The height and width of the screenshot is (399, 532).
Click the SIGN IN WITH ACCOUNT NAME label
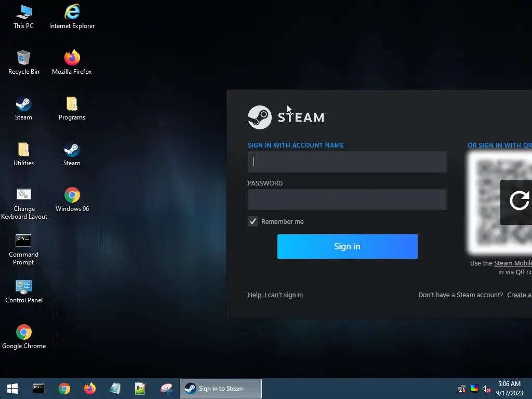296,145
